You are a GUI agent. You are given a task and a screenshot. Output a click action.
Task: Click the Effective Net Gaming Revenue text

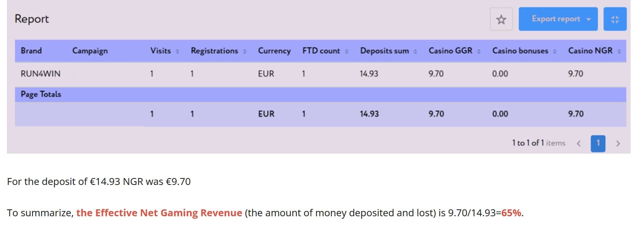[x=159, y=213]
